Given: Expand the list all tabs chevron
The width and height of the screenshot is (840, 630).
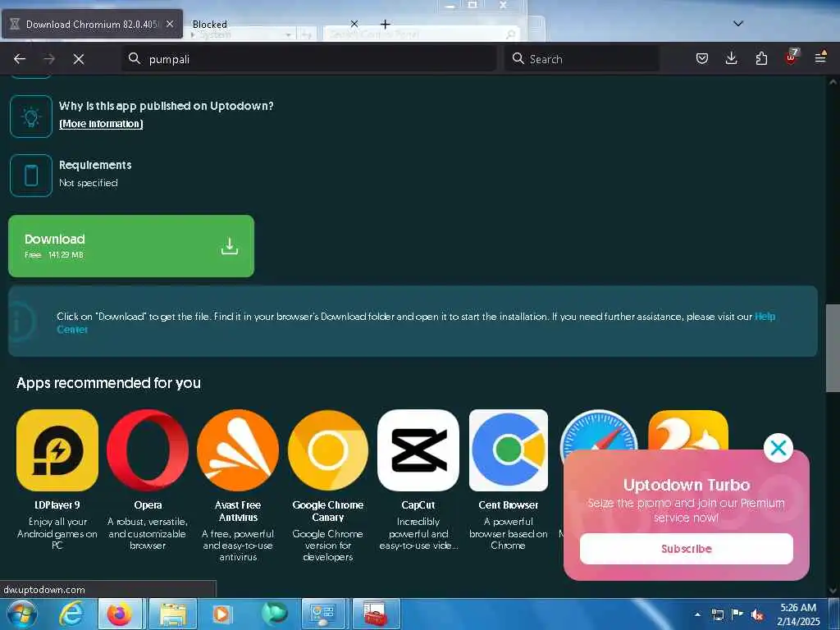Looking at the screenshot, I should click(738, 24).
